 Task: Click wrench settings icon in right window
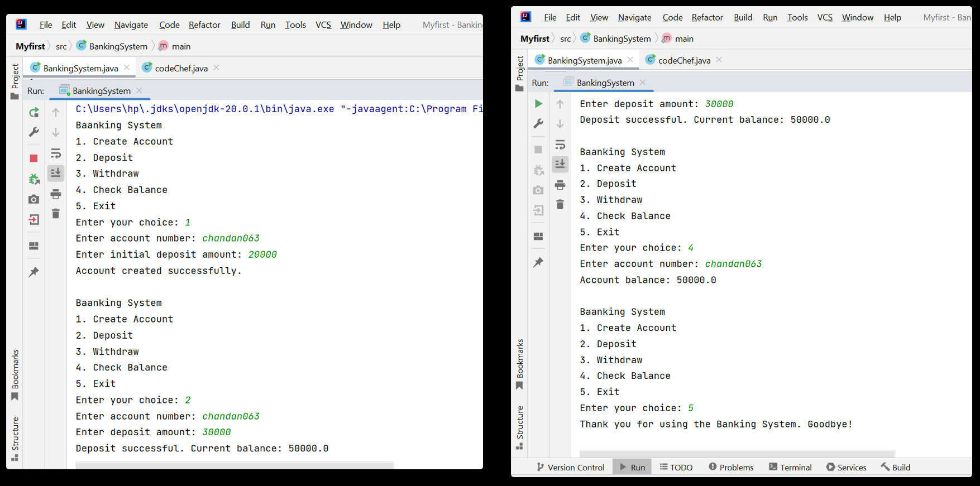pos(538,123)
